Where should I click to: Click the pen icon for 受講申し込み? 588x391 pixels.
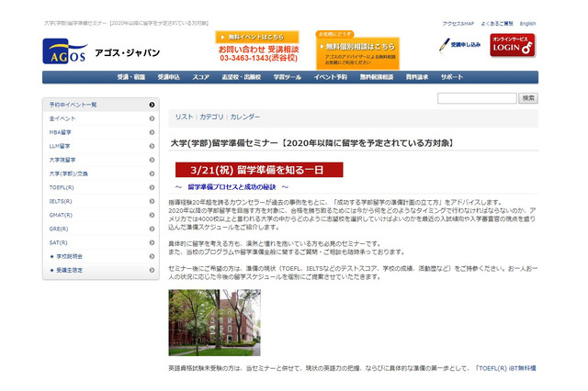pos(444,45)
